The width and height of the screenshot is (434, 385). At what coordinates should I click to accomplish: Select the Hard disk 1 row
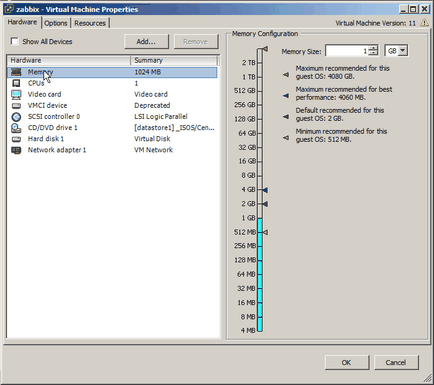[112, 139]
